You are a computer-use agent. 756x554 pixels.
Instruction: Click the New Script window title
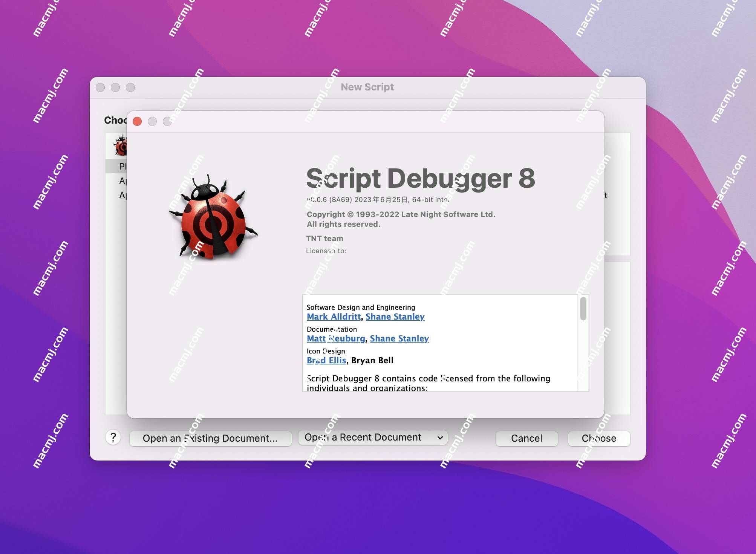point(367,87)
